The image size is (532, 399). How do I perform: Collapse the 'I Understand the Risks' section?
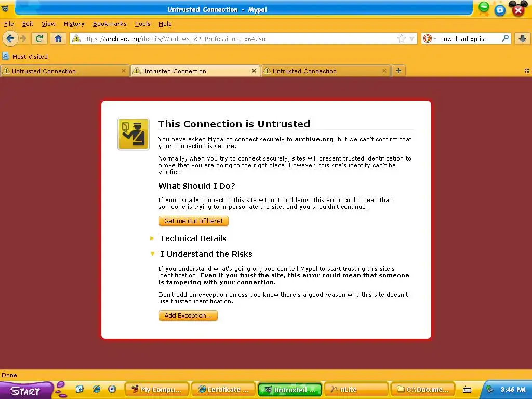206,254
